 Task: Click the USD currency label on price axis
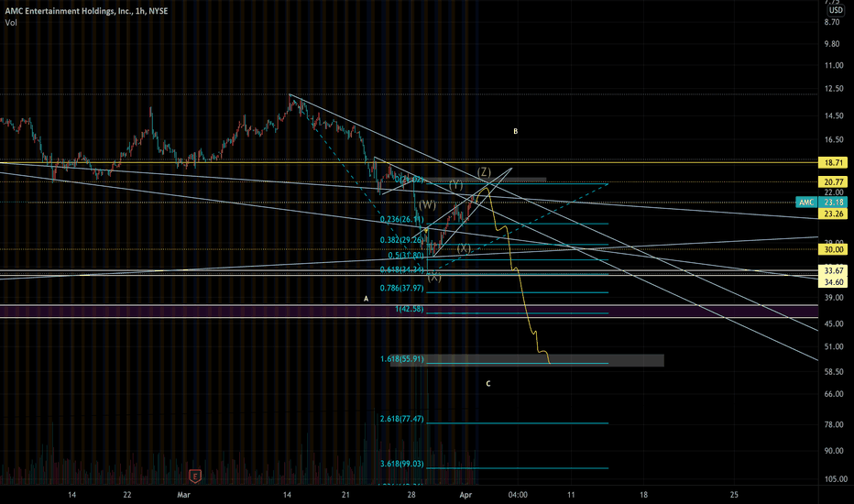836,10
